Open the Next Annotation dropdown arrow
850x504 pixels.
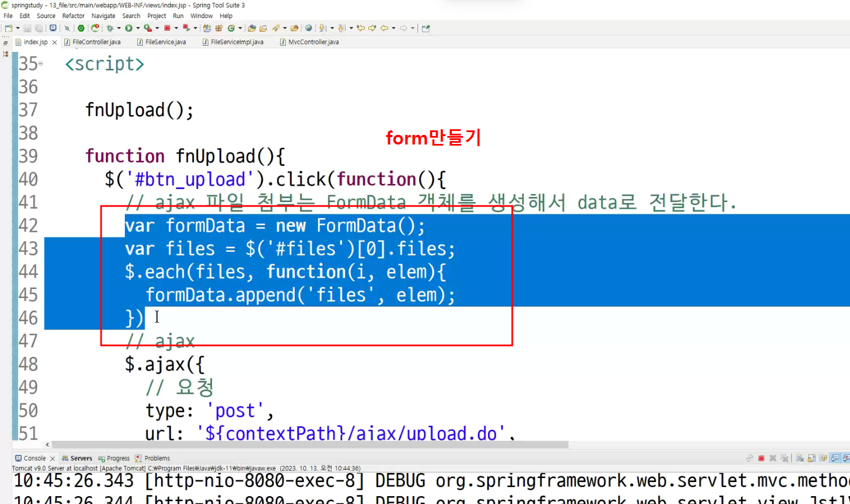tap(332, 28)
